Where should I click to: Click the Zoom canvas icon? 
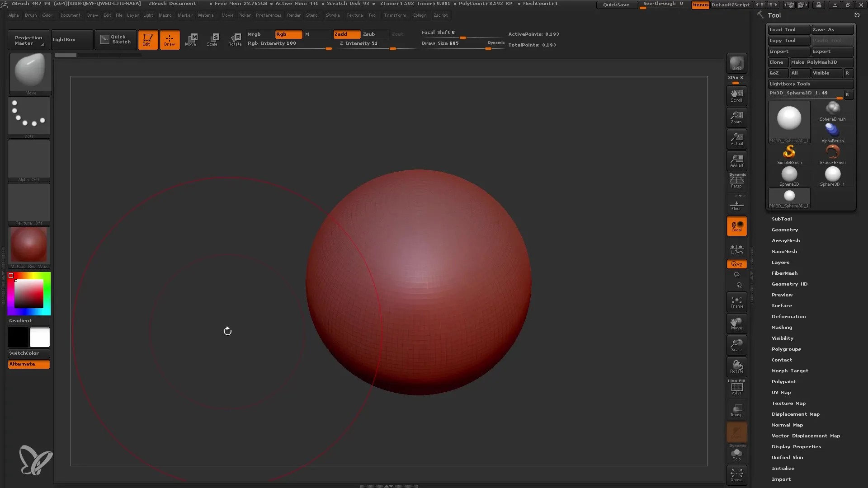pyautogui.click(x=736, y=117)
